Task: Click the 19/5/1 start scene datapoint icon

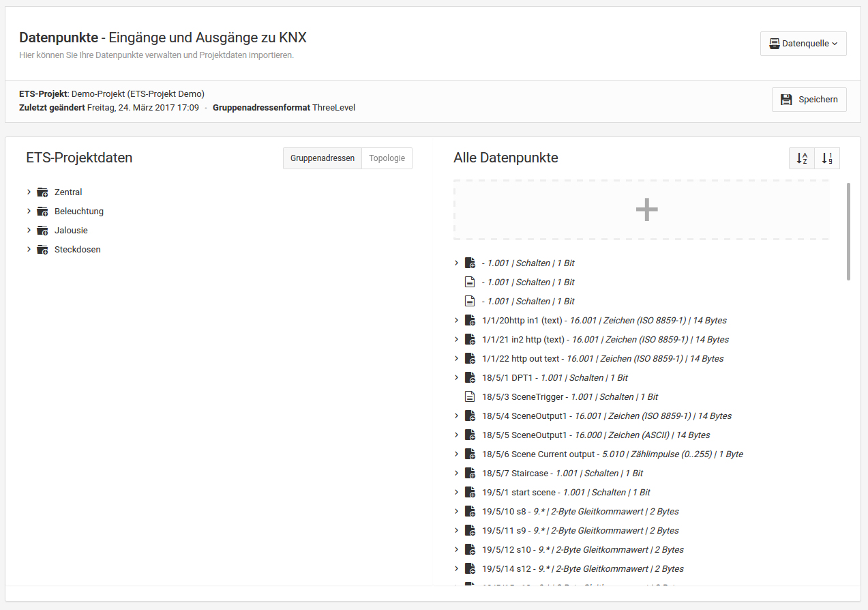Action: pyautogui.click(x=469, y=493)
